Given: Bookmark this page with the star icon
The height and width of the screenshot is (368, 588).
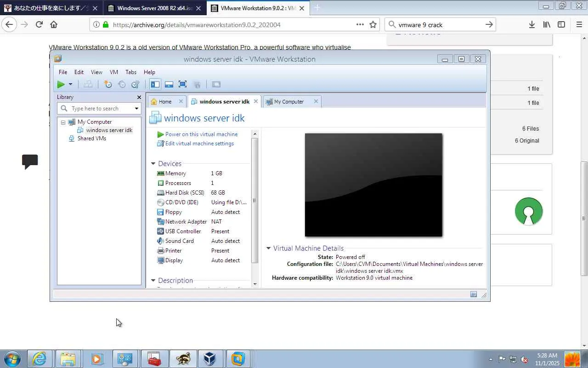Looking at the screenshot, I should [373, 25].
